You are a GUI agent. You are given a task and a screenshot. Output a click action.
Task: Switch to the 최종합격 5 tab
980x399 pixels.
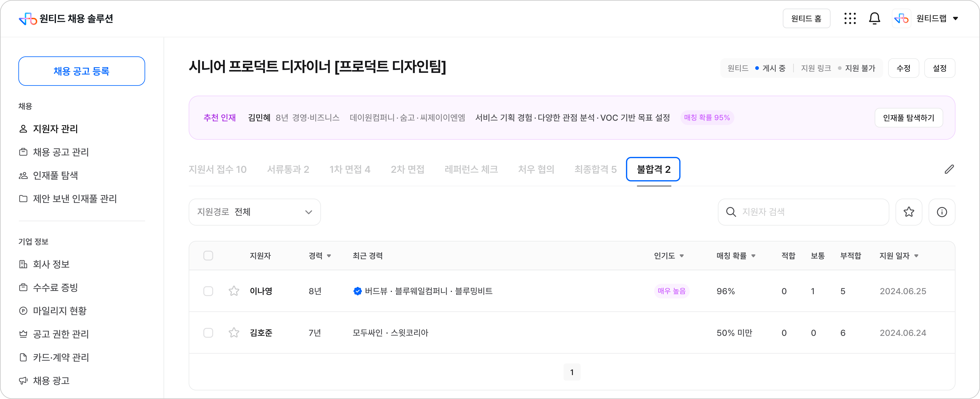[x=595, y=169]
